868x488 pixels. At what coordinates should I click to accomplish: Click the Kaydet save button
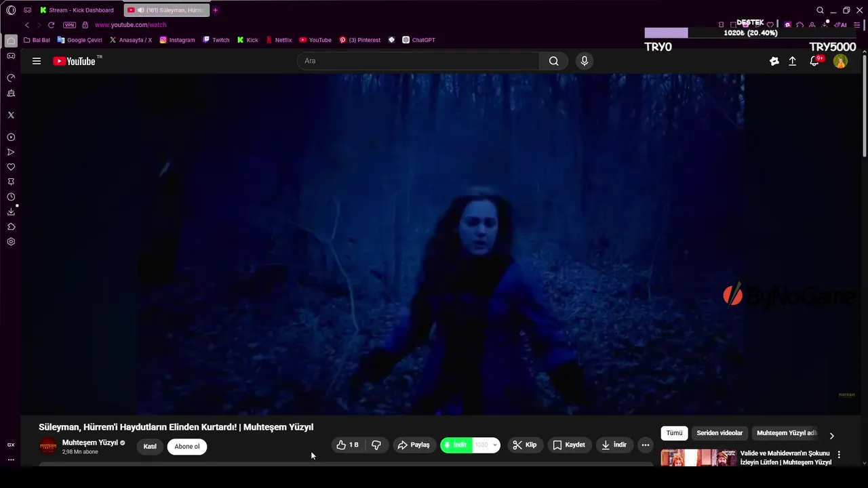coord(569,445)
